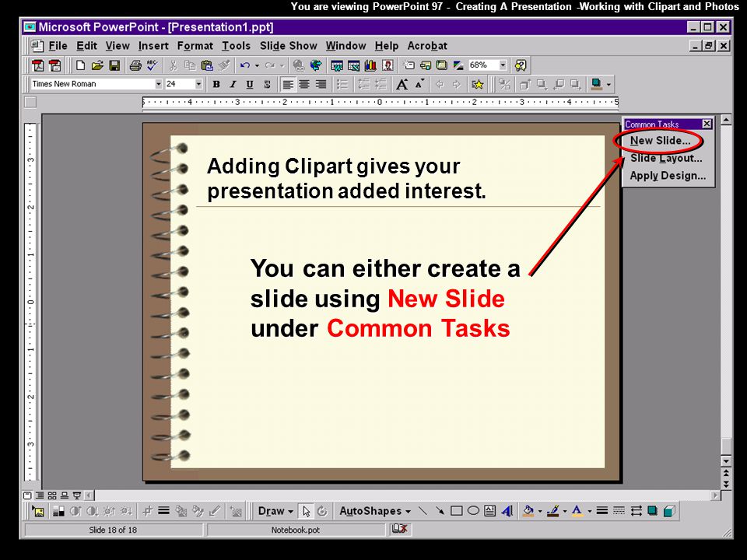Toggle Bold formatting
This screenshot has width=747, height=560.
[216, 84]
